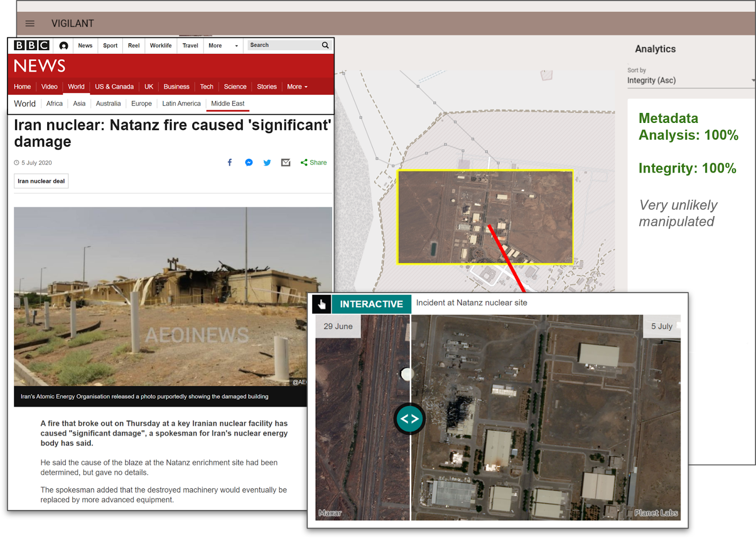Click the article headline about Natanz fire
The height and width of the screenshot is (538, 756).
click(x=172, y=133)
